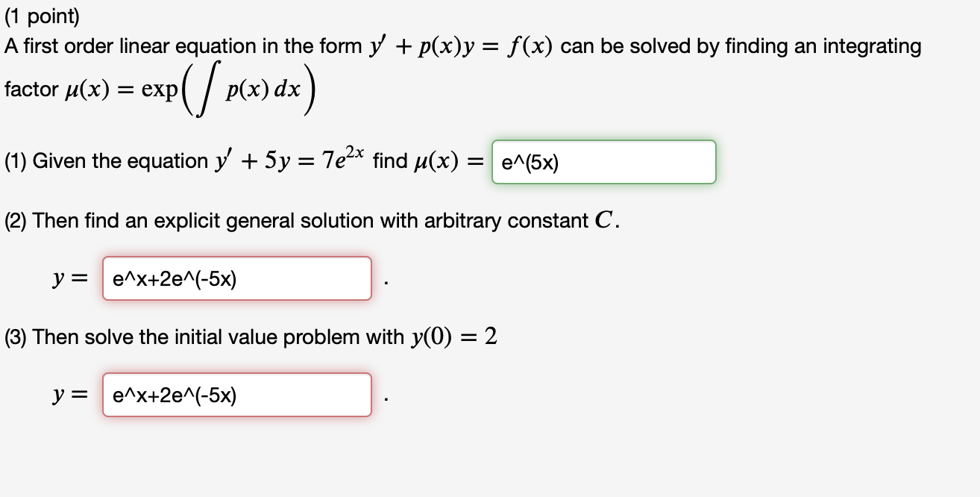Click the green correct μ(x) answer field
Screen dimensions: 980x497
(603, 162)
